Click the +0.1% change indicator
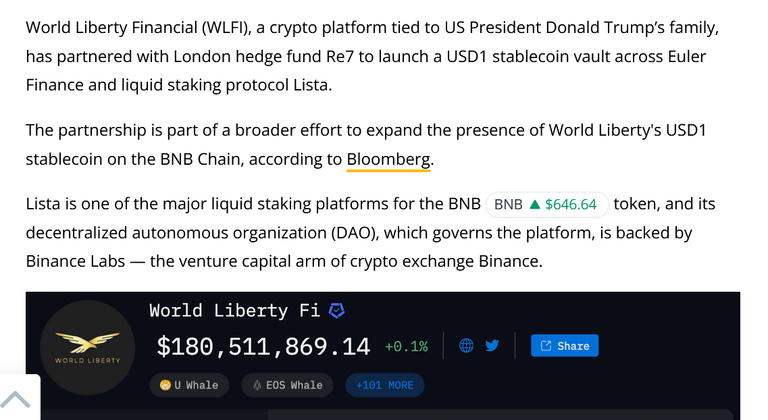Image resolution: width=768 pixels, height=420 pixels. coord(406,346)
